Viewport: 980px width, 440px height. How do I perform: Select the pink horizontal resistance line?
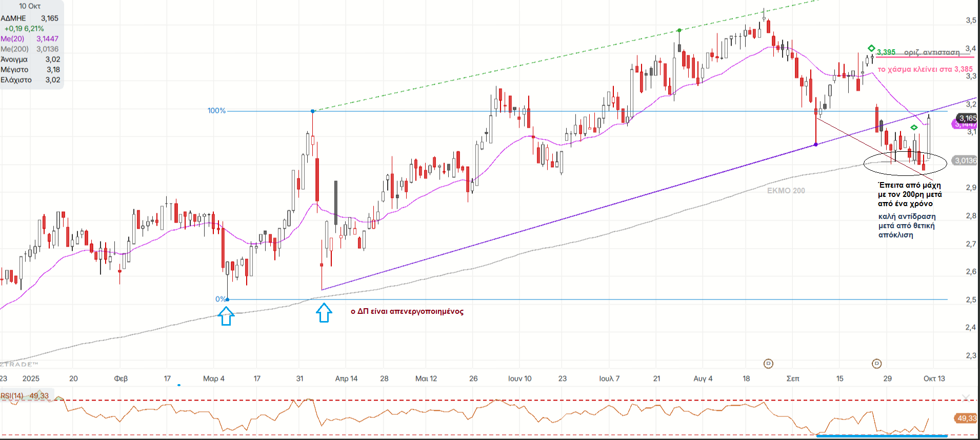point(923,57)
